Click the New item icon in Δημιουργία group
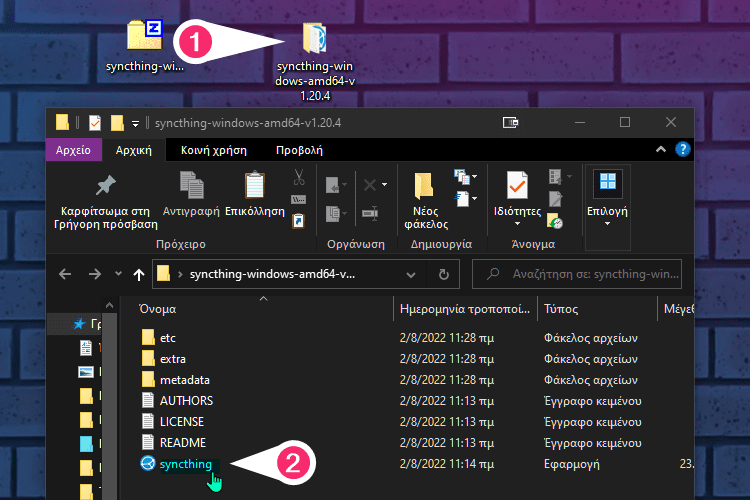Image resolution: width=750 pixels, height=500 pixels. click(x=461, y=177)
